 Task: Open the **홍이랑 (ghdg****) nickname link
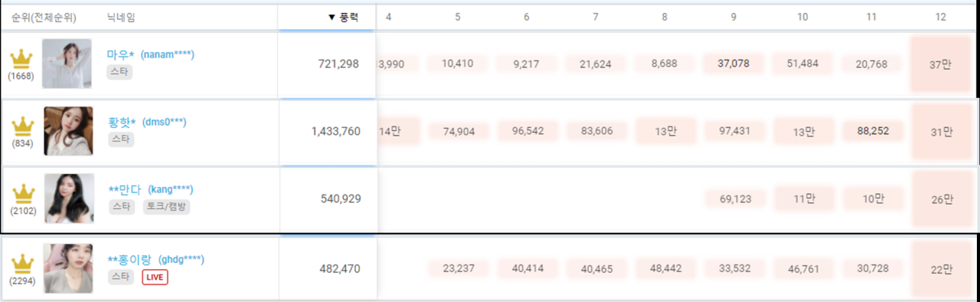(x=156, y=261)
